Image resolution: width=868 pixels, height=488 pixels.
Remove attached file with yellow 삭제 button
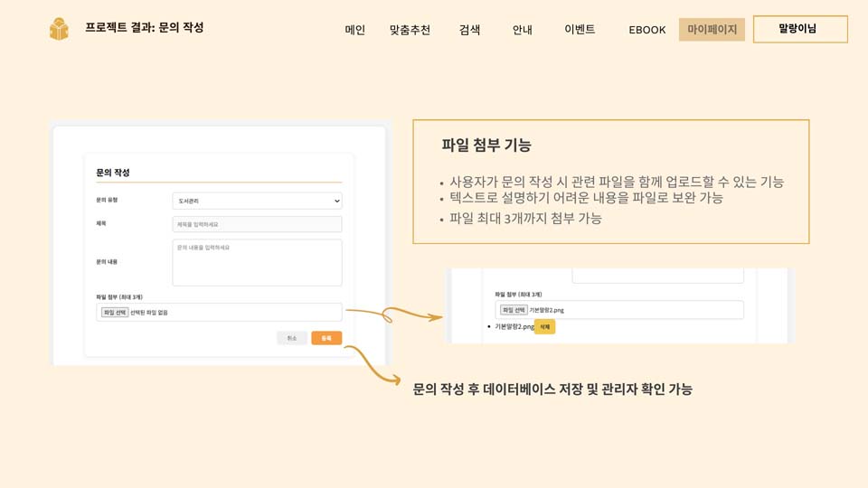click(x=544, y=326)
